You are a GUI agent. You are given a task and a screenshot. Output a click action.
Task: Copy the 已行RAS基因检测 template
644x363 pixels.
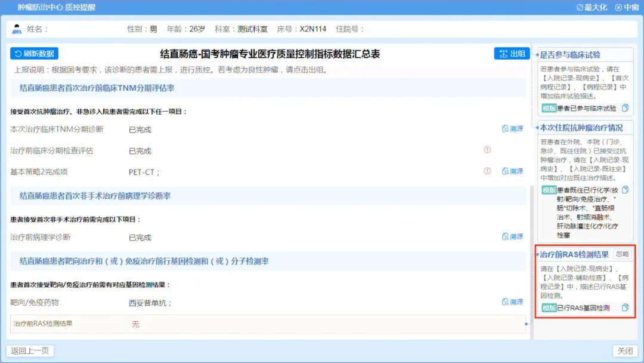[625, 307]
